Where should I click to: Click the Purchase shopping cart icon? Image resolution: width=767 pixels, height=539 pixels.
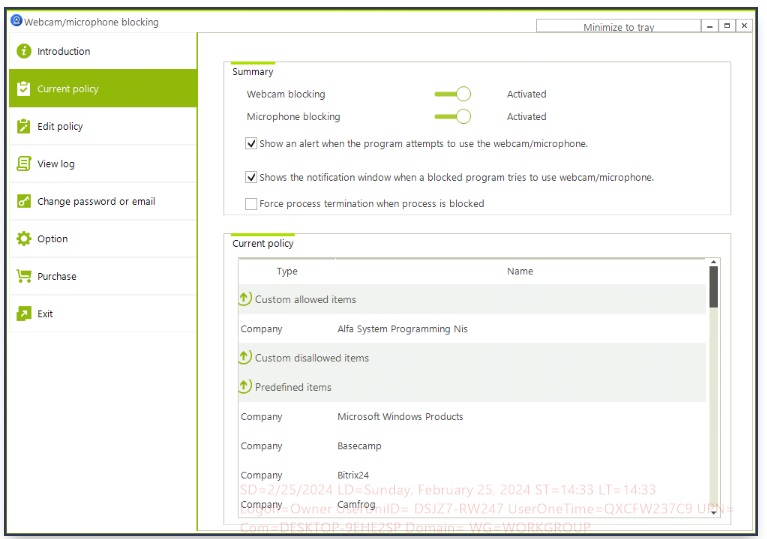point(24,276)
